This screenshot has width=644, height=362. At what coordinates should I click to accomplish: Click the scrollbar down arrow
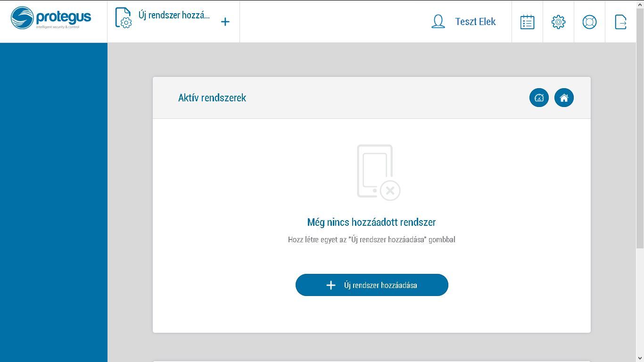640,358
